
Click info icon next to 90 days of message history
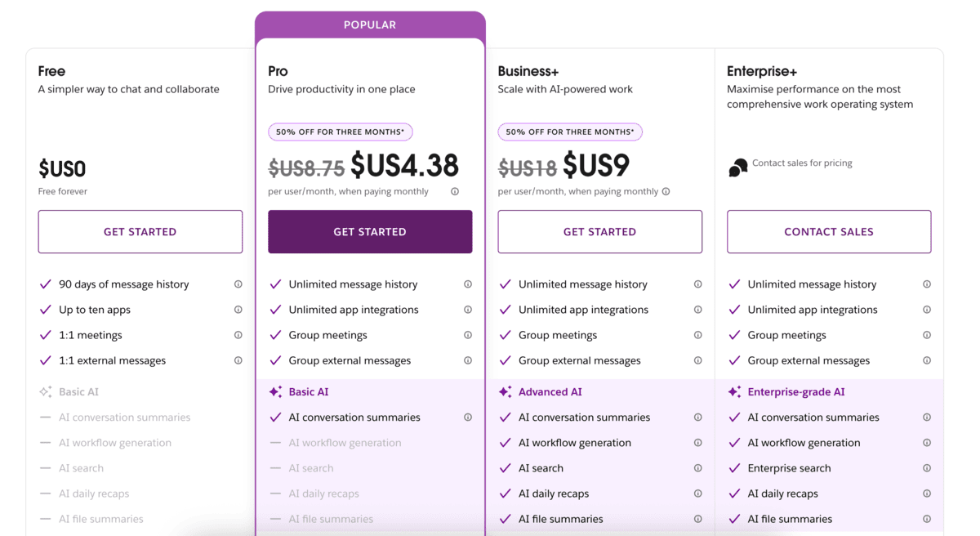[238, 284]
